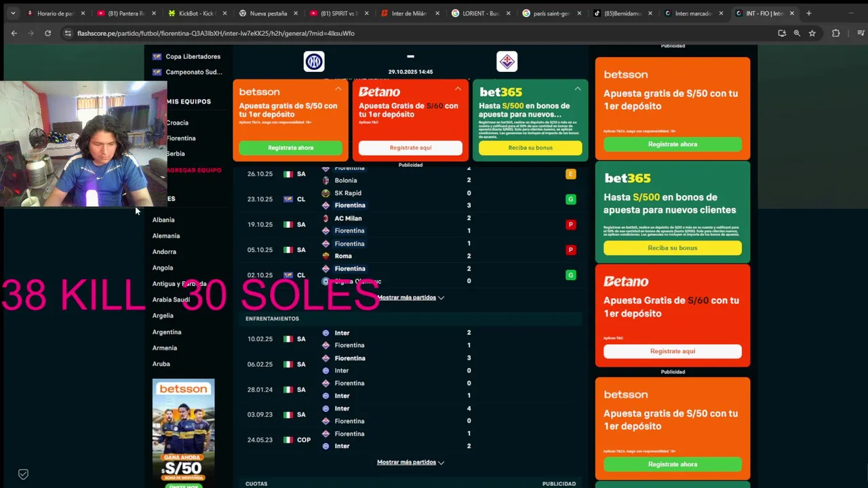The height and width of the screenshot is (488, 868).
Task: Collapse the Betano ad chevron
Action: pos(458,89)
